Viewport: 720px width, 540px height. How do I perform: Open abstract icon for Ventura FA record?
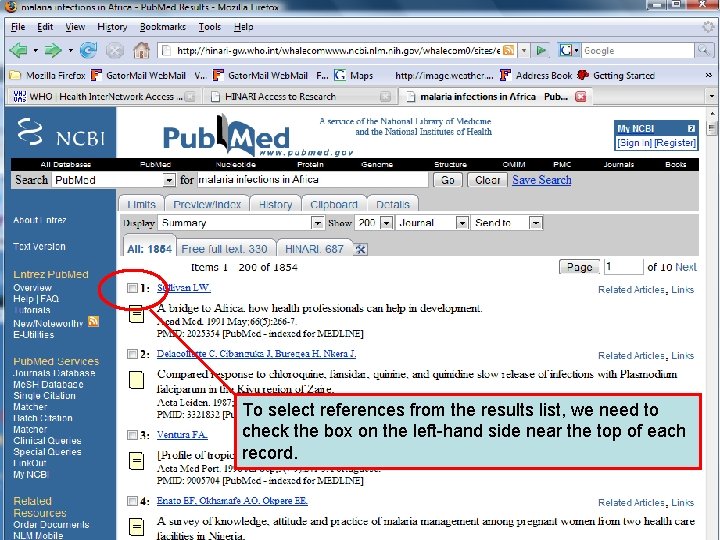click(136, 461)
